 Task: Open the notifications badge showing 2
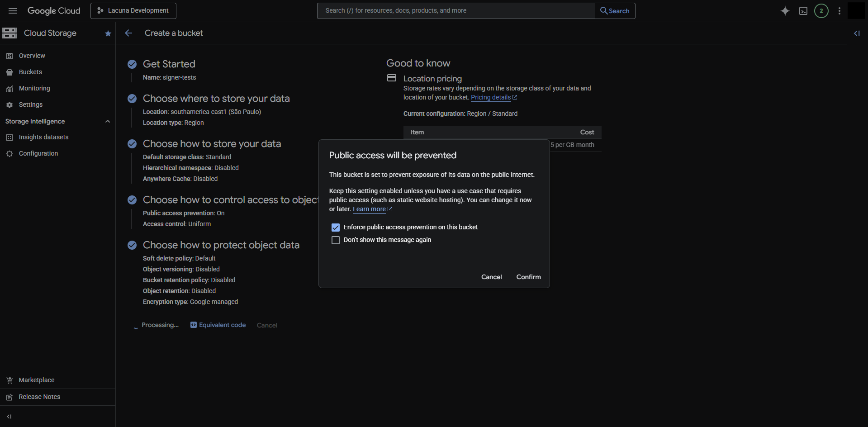[821, 11]
